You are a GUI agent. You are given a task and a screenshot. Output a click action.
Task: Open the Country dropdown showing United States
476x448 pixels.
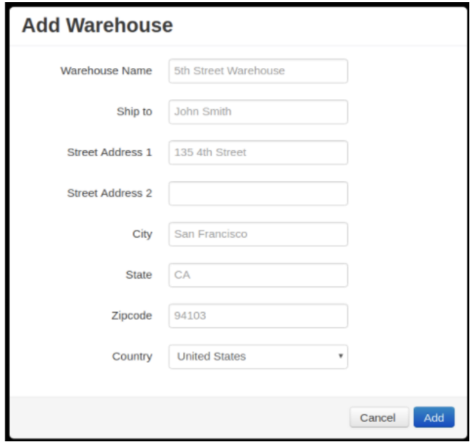(x=258, y=357)
